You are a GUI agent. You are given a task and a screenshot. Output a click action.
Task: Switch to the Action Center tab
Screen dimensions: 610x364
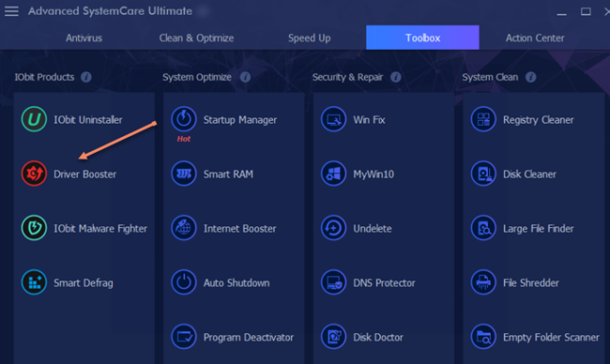tap(535, 38)
